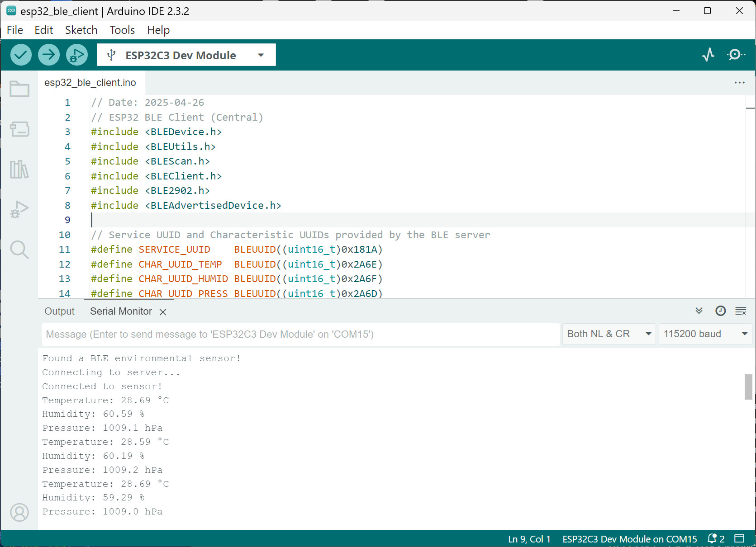Image resolution: width=756 pixels, height=547 pixels.
Task: Switch to the Output tab
Action: point(59,311)
